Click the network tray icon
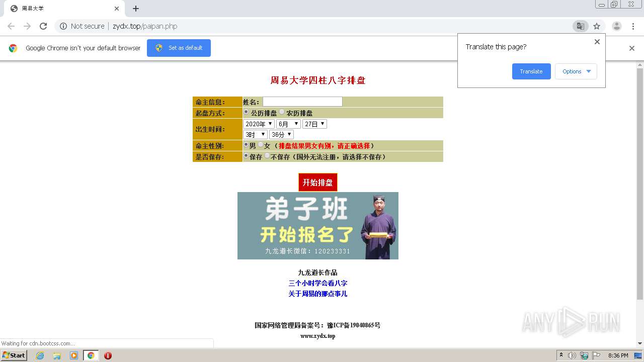 [x=584, y=355]
